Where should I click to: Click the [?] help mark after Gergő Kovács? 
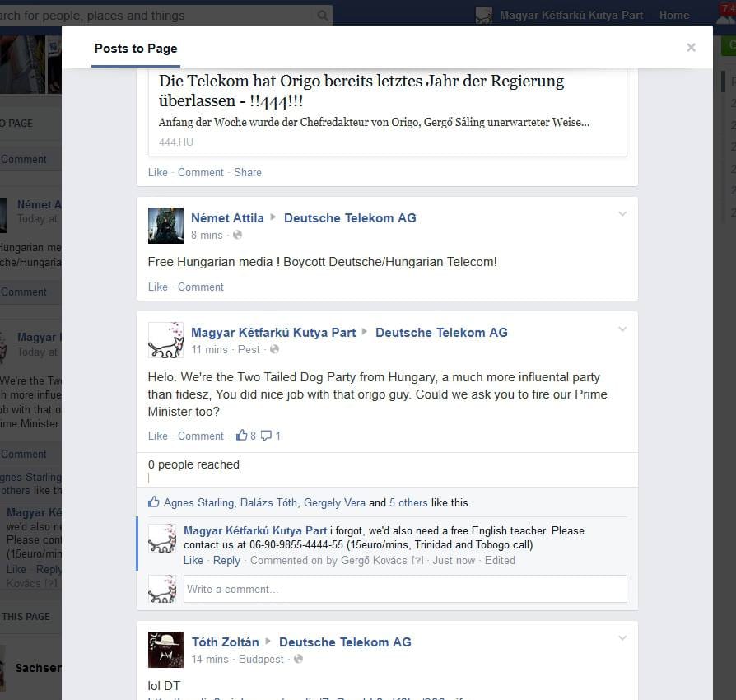(417, 560)
